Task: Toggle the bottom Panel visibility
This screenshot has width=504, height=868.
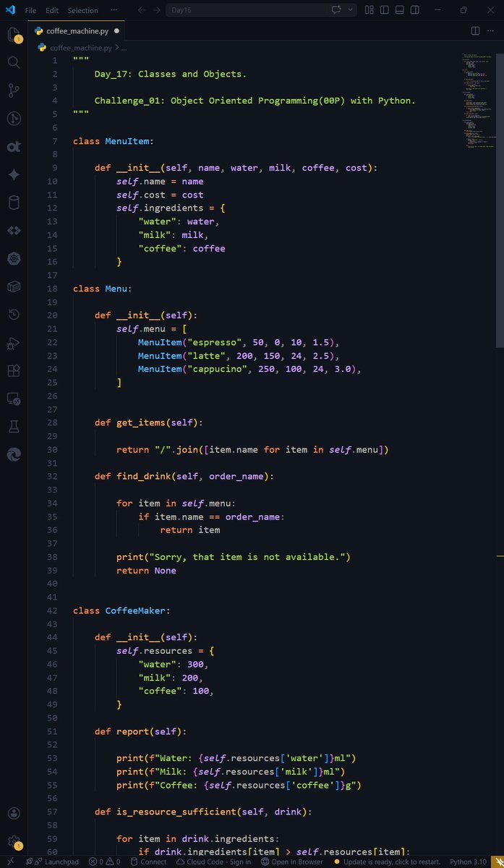Action: (399, 10)
